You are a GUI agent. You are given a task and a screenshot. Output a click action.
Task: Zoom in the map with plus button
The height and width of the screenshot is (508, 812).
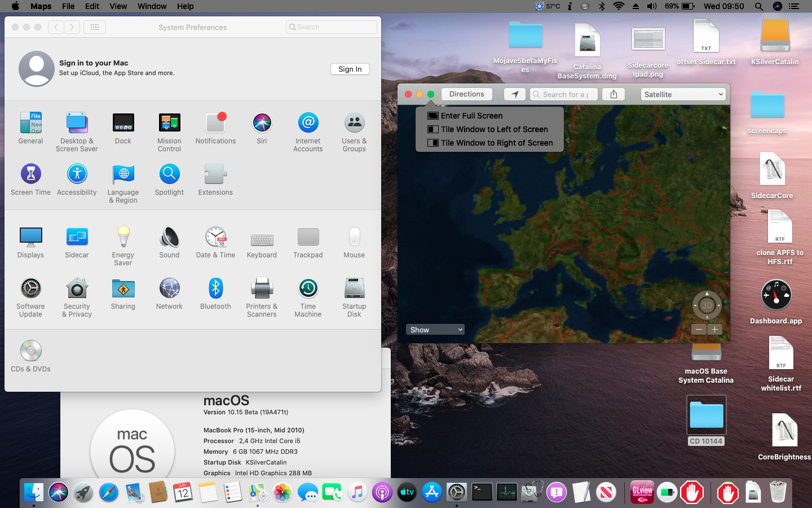coord(714,330)
